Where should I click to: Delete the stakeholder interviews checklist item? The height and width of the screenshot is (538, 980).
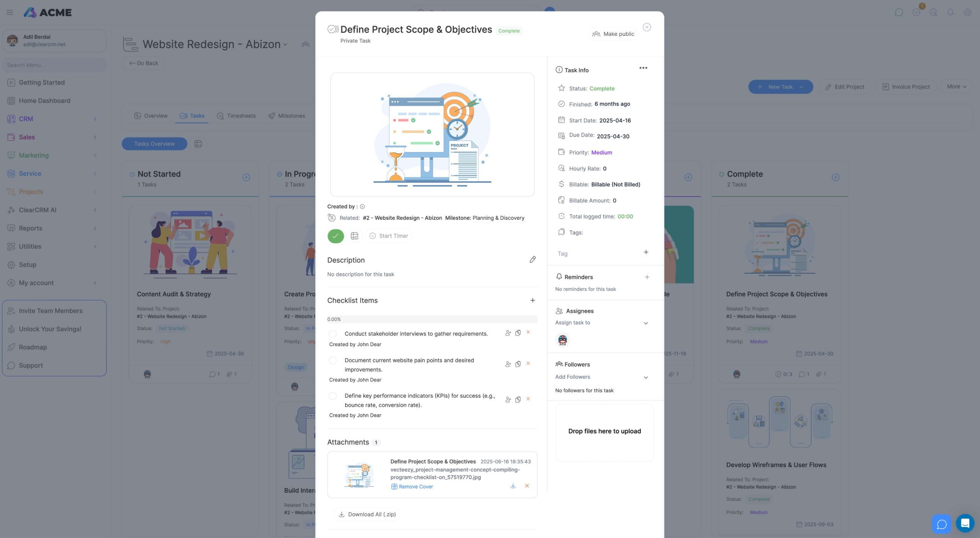point(528,332)
